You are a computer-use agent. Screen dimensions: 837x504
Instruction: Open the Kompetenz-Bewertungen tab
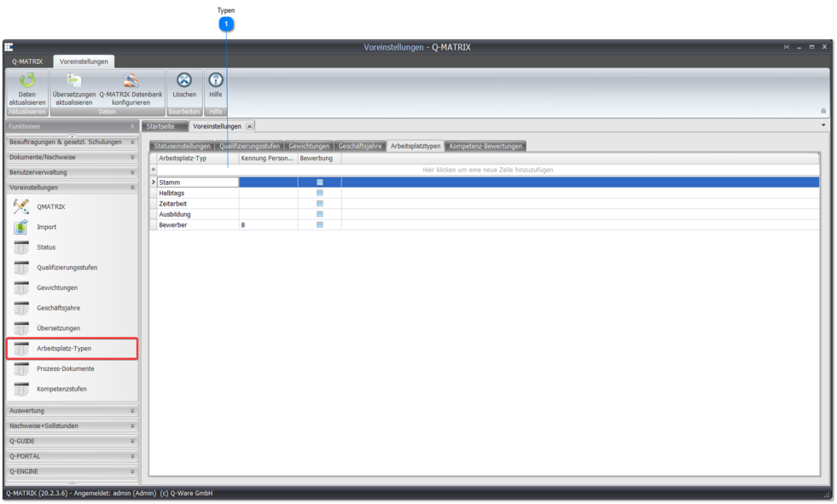(x=485, y=146)
